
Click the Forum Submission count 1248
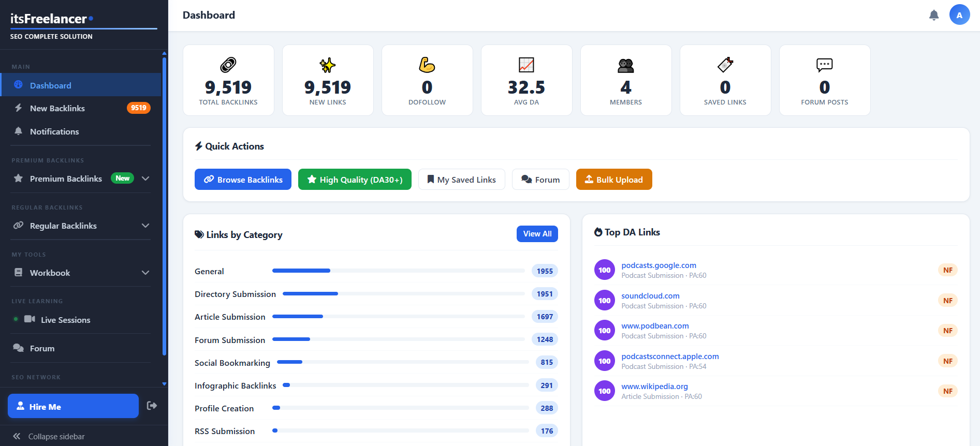(545, 339)
